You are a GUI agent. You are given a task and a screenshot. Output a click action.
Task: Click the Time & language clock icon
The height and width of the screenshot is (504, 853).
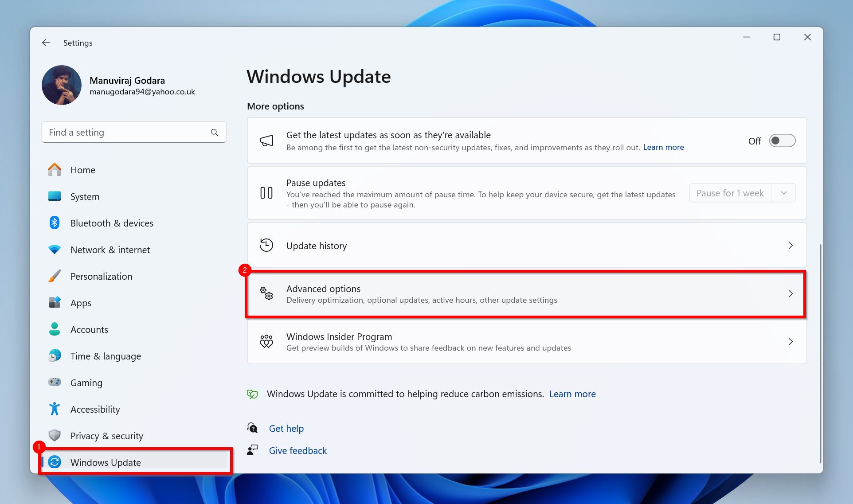55,356
